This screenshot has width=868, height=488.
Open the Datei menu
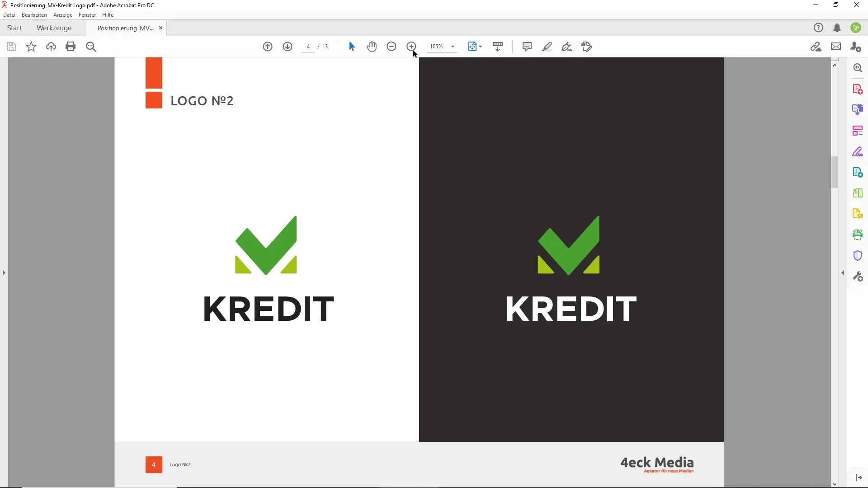pos(9,15)
